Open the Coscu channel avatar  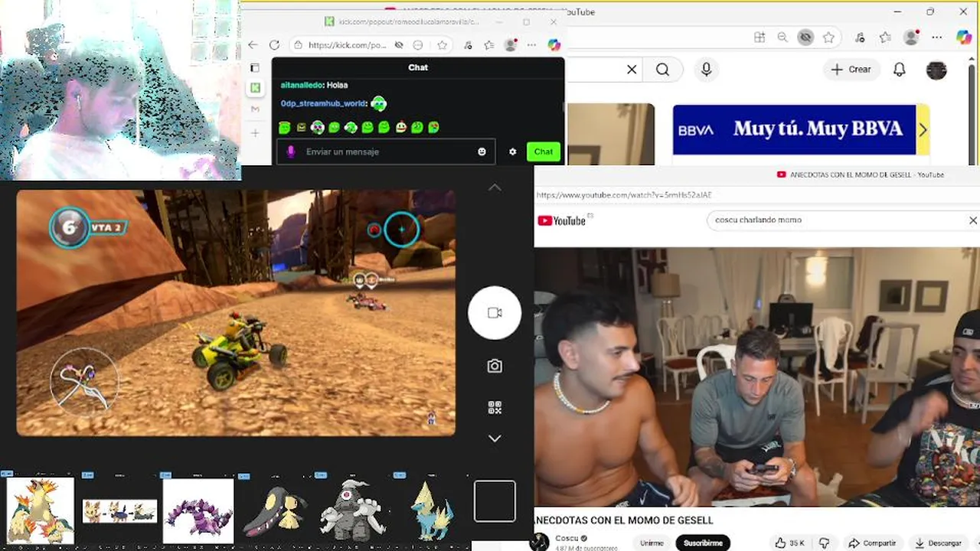pos(540,542)
